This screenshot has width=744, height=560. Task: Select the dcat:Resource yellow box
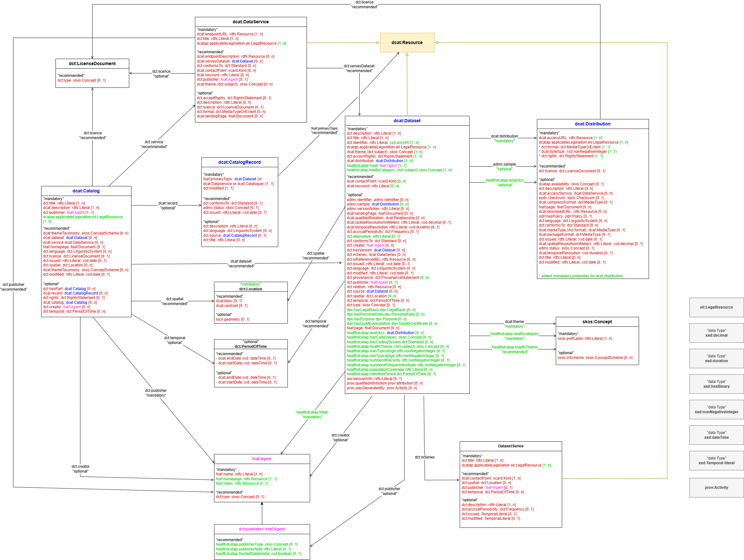(407, 42)
